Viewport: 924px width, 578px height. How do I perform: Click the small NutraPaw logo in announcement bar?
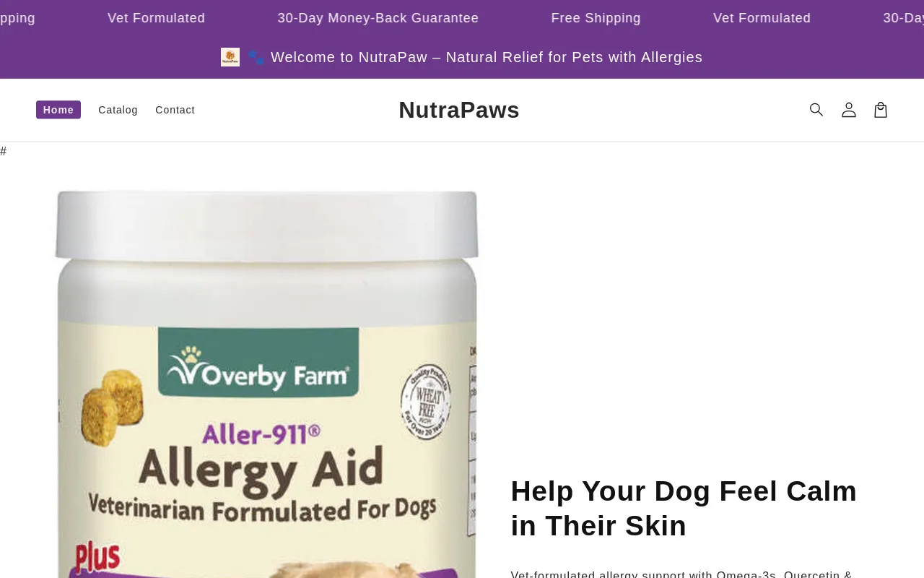[x=230, y=57]
